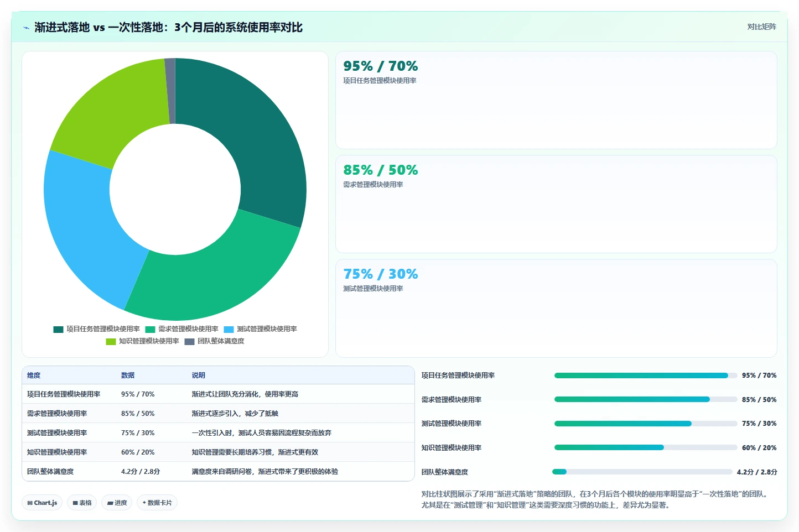Screen dimensions: 799x532
Task: Click progress value 4.2分 / 2.8分
Action: [x=757, y=472]
